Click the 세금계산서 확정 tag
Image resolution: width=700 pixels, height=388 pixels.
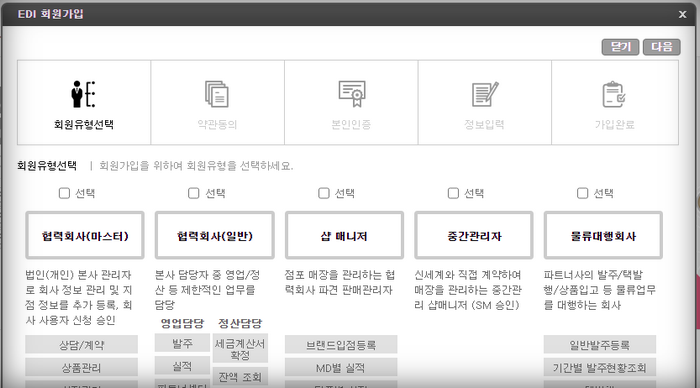coord(240,349)
